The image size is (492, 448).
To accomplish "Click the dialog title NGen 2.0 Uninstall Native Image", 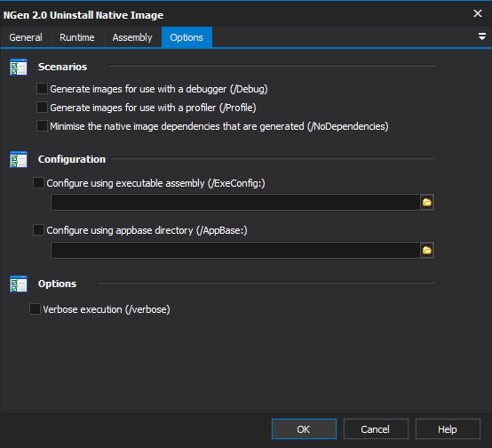I will (83, 15).
